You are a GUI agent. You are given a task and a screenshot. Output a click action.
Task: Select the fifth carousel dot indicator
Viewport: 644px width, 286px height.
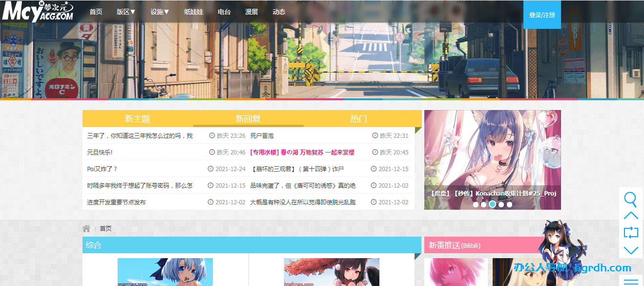coord(509,204)
